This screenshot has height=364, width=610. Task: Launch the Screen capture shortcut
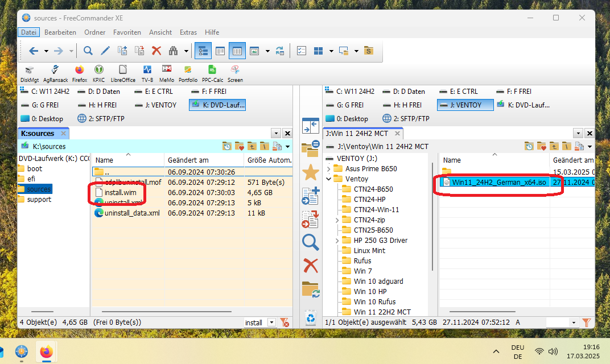point(235,74)
